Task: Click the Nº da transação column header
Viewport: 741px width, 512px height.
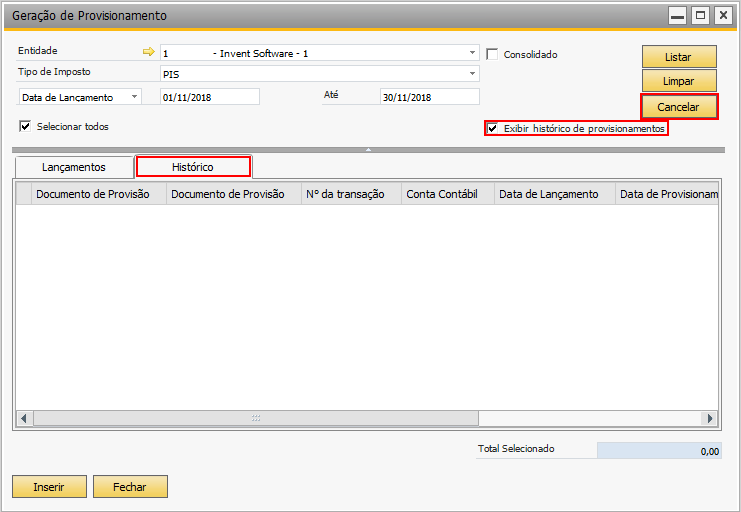Action: (x=351, y=194)
